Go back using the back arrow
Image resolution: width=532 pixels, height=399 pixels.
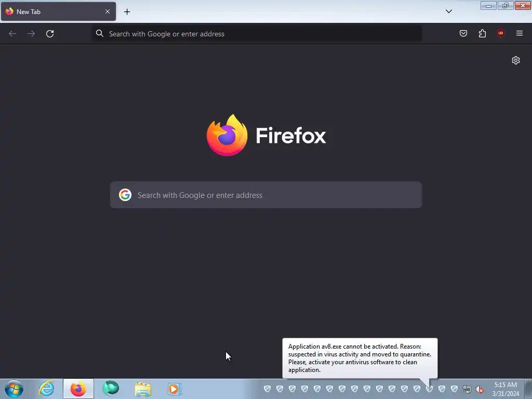point(12,34)
